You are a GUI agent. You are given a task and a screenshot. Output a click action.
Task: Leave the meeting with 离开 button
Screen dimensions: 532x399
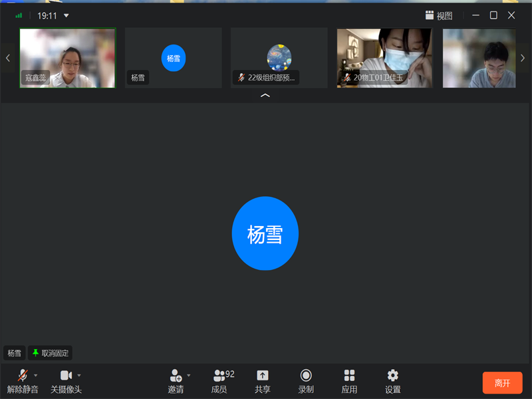pyautogui.click(x=502, y=383)
